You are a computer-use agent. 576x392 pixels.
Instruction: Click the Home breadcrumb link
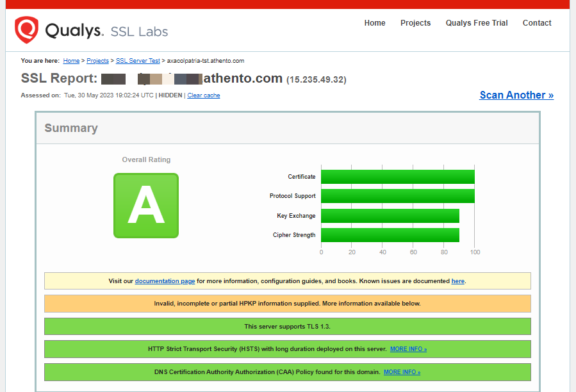(x=71, y=61)
